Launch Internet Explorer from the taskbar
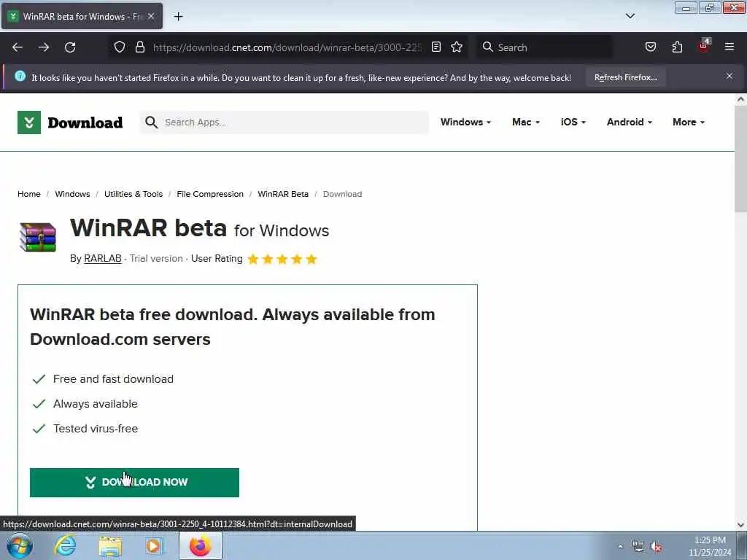This screenshot has width=747, height=560. 65,546
